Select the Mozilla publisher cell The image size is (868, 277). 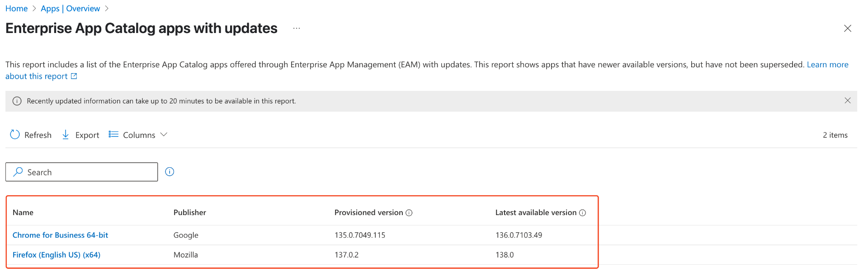pyautogui.click(x=186, y=255)
